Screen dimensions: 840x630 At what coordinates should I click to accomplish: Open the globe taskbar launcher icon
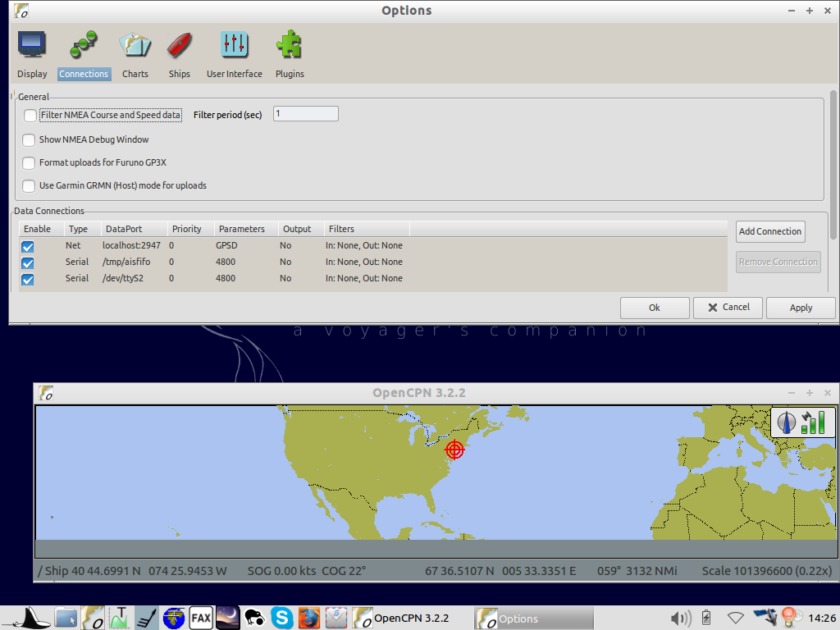point(174,619)
